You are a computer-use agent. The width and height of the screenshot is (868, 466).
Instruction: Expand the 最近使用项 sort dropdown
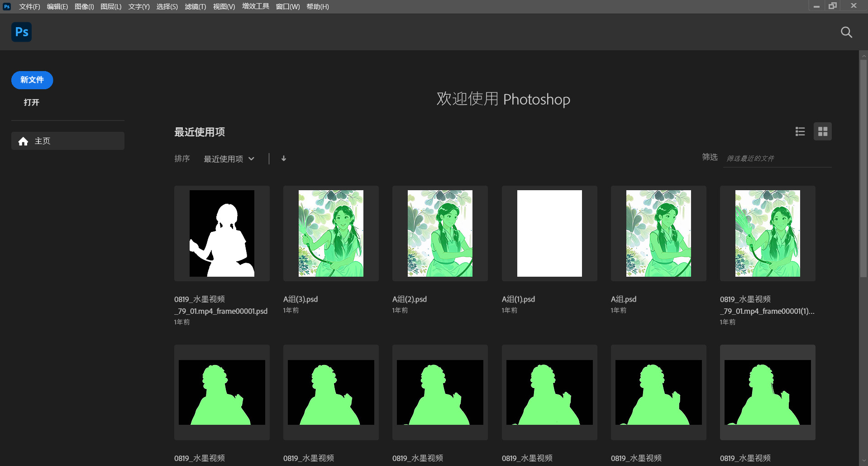229,159
